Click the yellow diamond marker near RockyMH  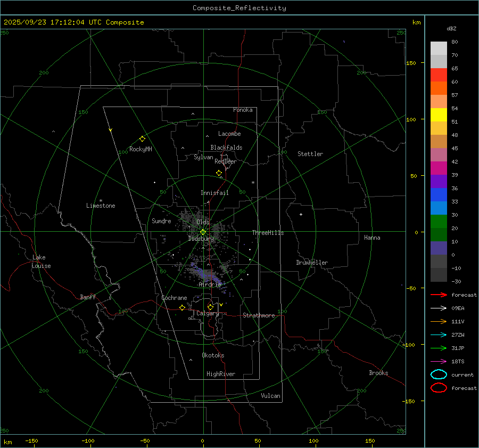[142, 139]
